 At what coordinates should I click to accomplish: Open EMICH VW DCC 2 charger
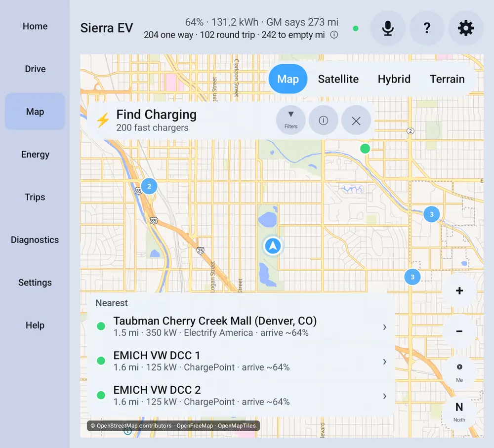tap(241, 396)
